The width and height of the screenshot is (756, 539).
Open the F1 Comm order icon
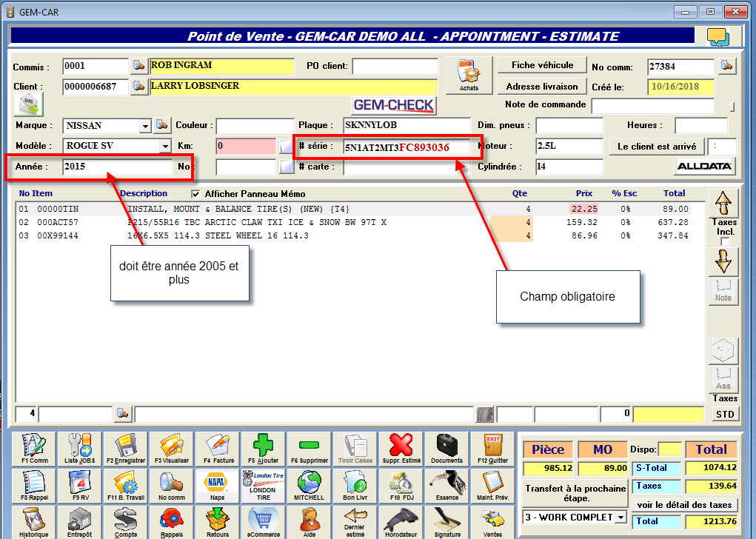34,449
